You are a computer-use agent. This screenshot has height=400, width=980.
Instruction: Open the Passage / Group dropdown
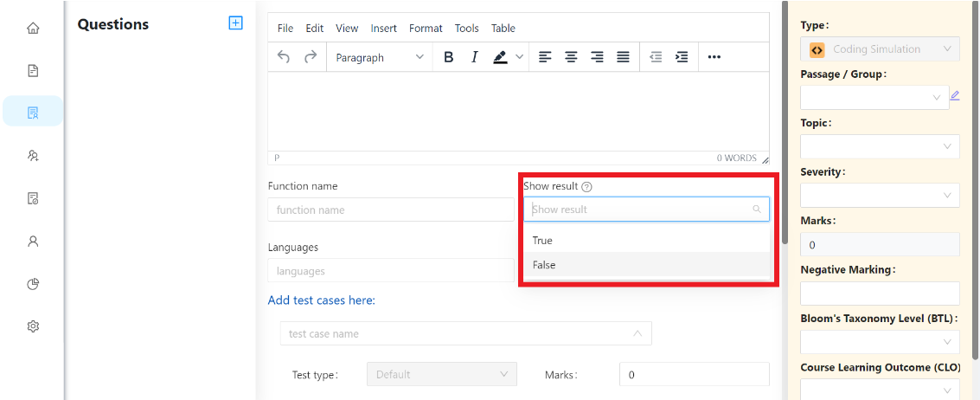[874, 97]
